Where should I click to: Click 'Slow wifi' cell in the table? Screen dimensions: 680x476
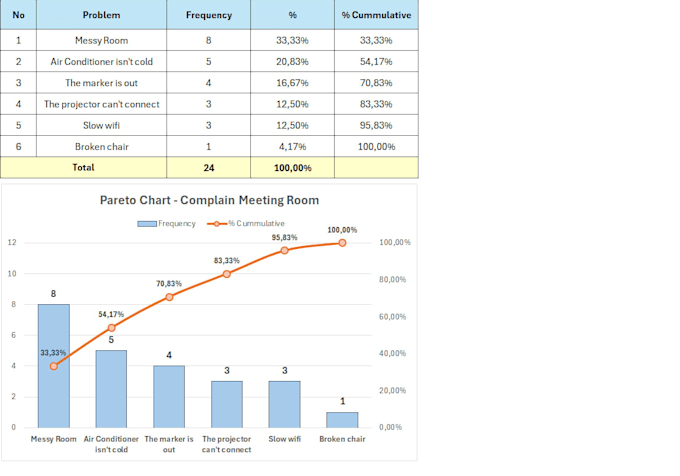(101, 125)
